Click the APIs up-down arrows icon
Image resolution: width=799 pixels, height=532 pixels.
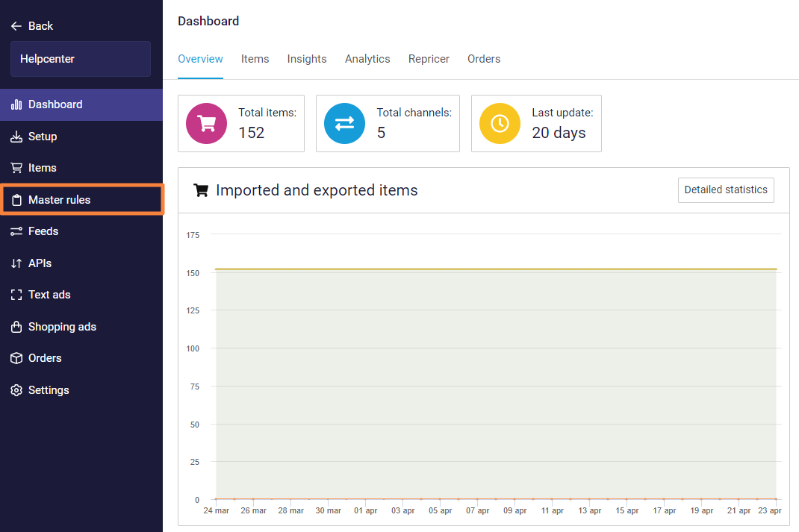(16, 263)
